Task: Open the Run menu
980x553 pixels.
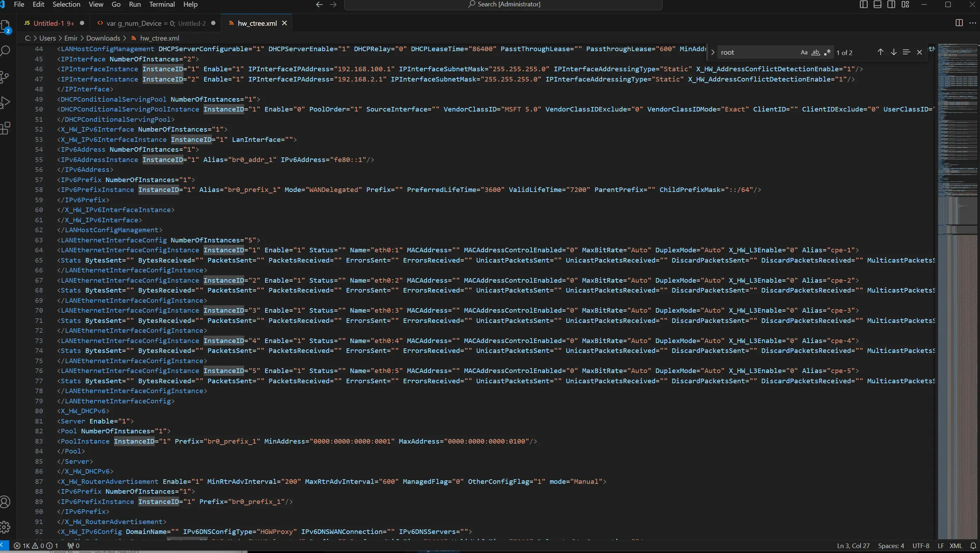Action: click(135, 5)
